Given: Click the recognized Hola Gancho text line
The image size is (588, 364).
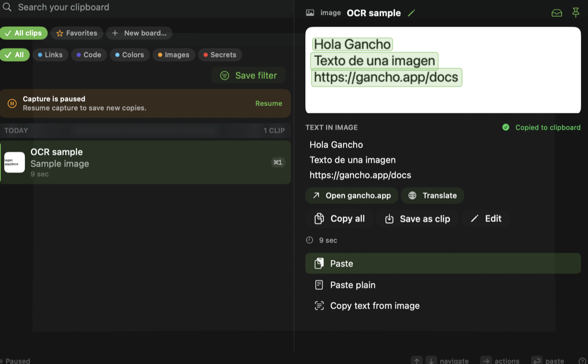Looking at the screenshot, I should pos(336,145).
